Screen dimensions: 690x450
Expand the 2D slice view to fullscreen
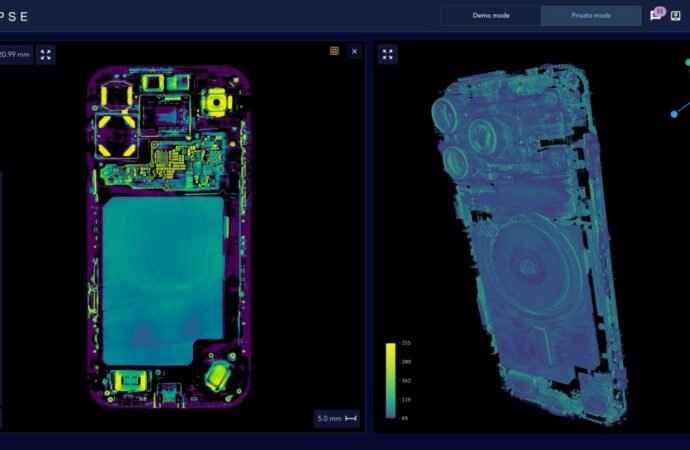pyautogui.click(x=46, y=55)
